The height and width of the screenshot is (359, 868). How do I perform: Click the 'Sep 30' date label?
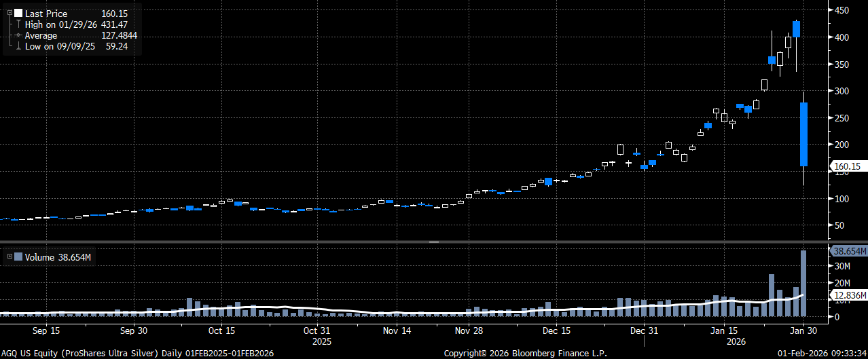134,331
